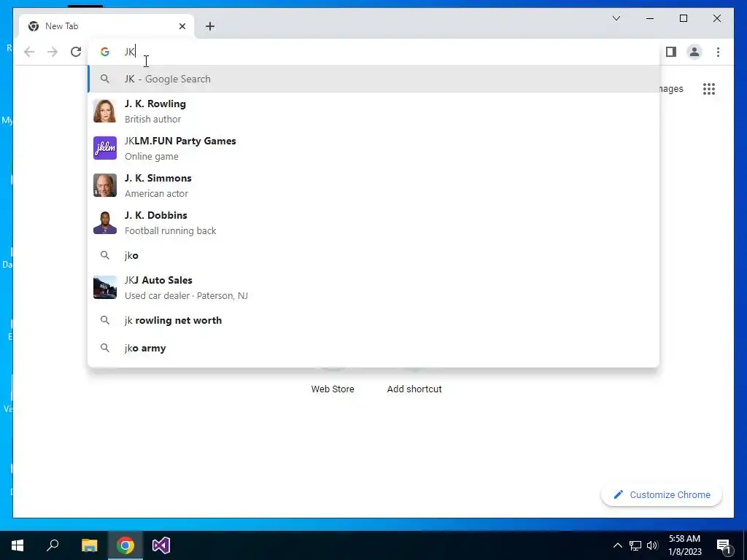Click the volume speaker tray icon
The height and width of the screenshot is (560, 747).
pyautogui.click(x=652, y=545)
